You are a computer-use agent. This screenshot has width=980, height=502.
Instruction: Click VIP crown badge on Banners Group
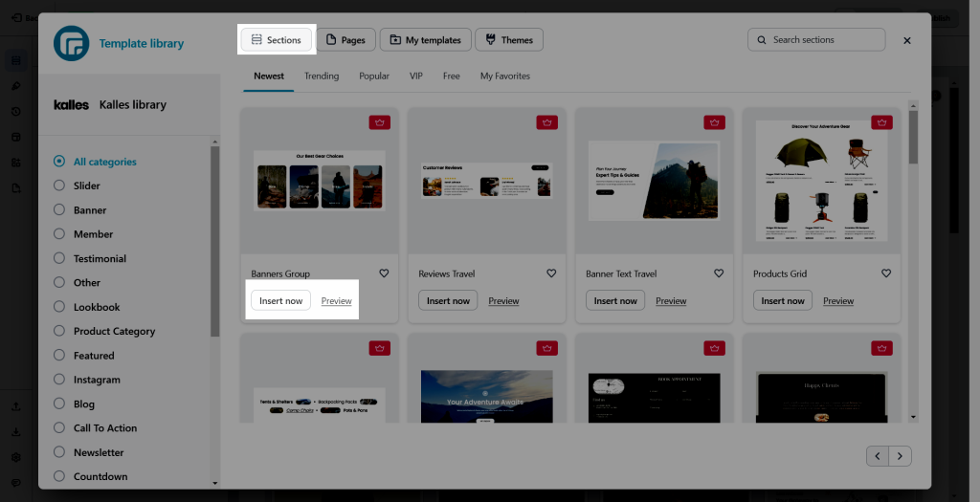(380, 122)
